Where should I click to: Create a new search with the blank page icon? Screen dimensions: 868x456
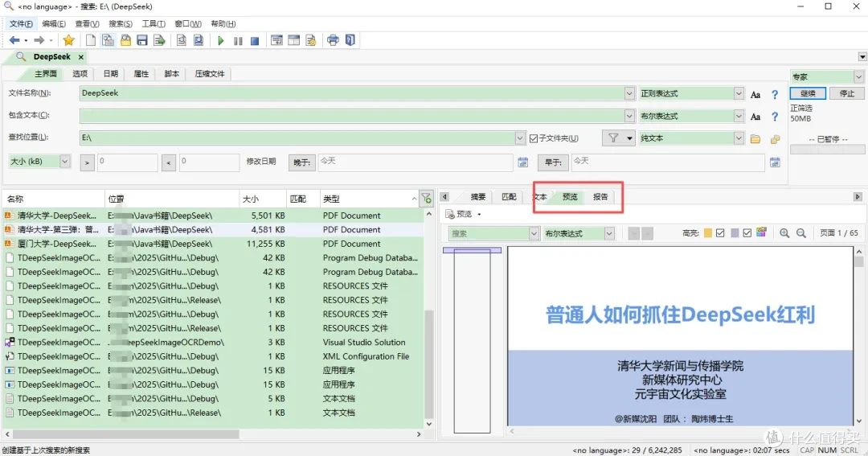click(x=90, y=40)
